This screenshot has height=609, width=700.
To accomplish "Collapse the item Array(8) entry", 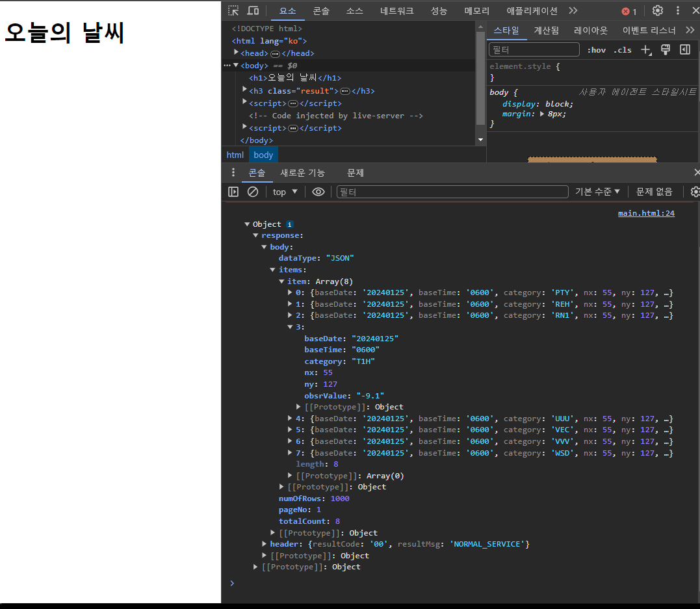I will point(281,281).
